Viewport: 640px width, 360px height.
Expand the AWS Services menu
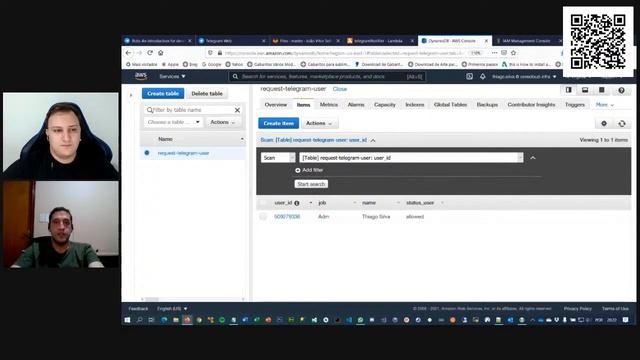click(172, 76)
